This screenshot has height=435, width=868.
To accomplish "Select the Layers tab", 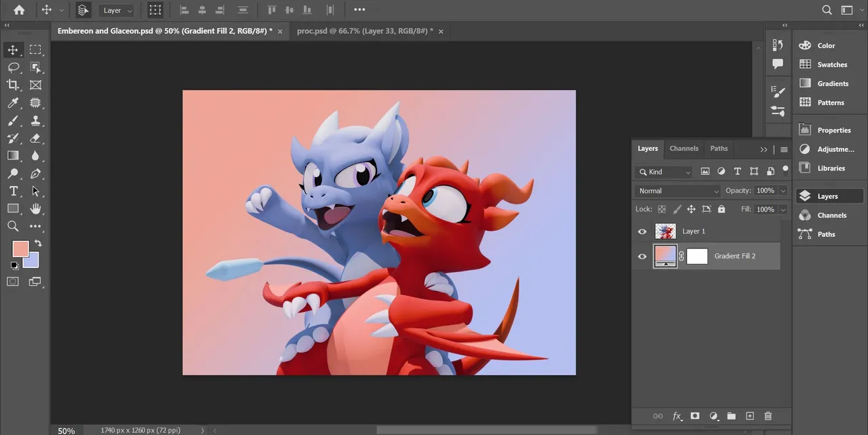I will tap(648, 149).
